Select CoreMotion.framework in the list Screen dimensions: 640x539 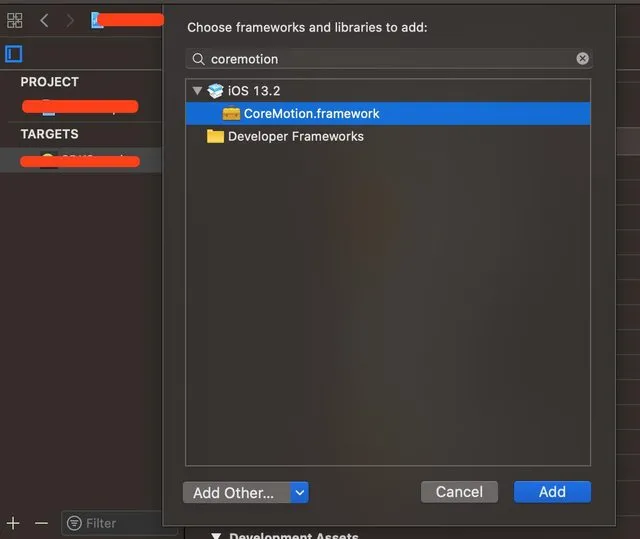(388, 113)
